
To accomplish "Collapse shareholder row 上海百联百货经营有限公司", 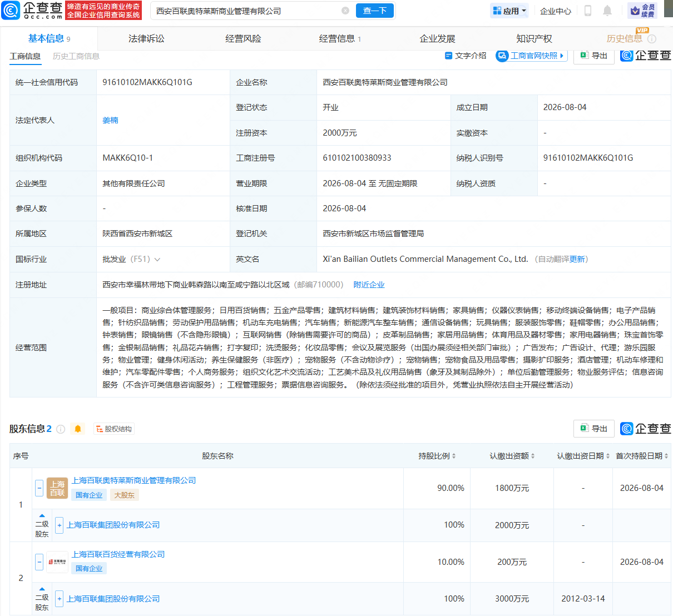I will coord(39,562).
